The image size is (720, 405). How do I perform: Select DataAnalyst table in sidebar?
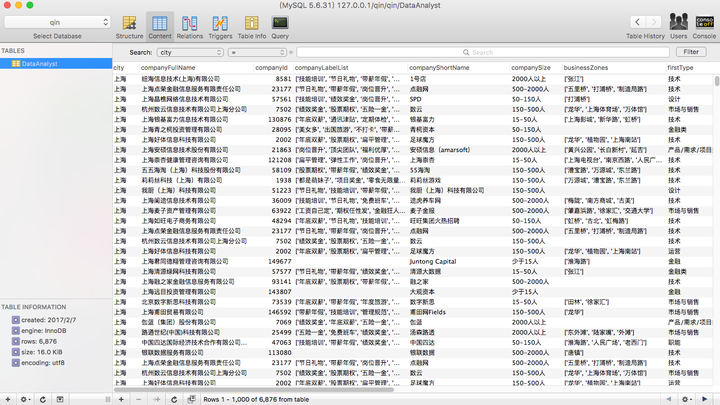(x=56, y=63)
